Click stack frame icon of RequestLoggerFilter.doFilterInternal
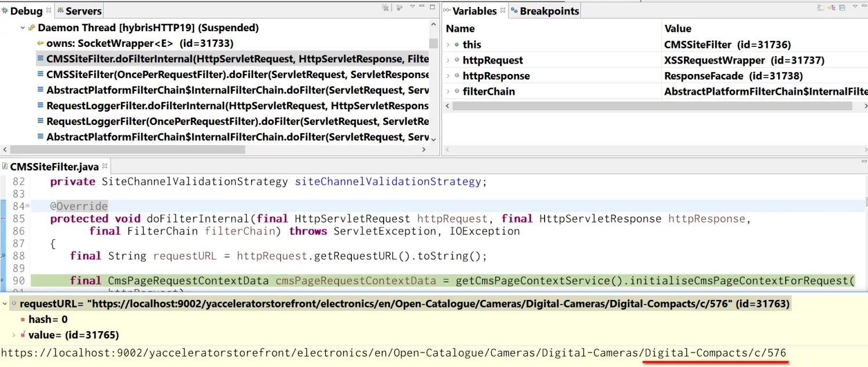This screenshot has width=868, height=367. coord(41,106)
